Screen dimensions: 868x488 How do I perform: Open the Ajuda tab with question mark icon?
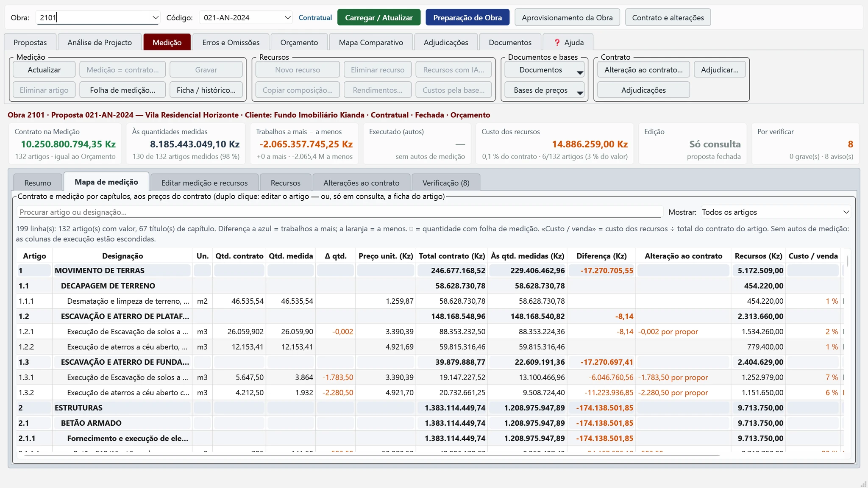pos(568,42)
